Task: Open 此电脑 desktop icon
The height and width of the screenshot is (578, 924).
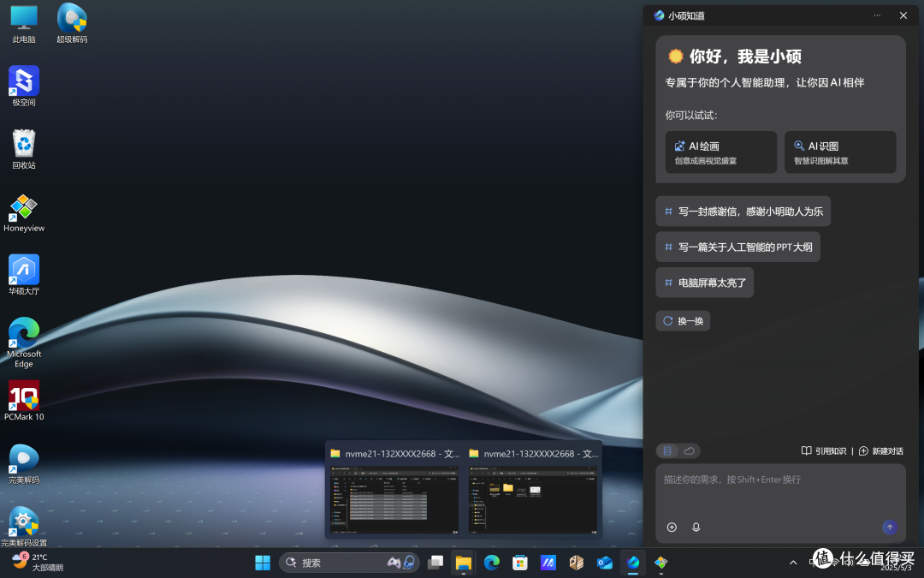Action: (24, 24)
